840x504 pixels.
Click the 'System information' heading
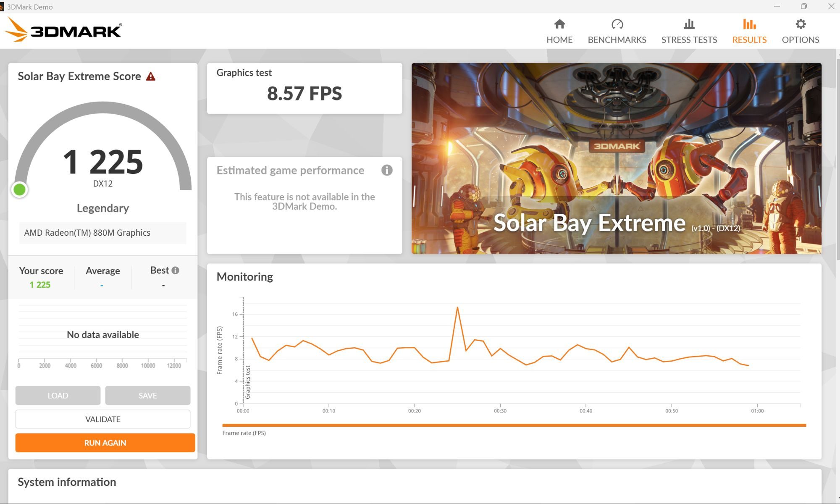click(67, 482)
